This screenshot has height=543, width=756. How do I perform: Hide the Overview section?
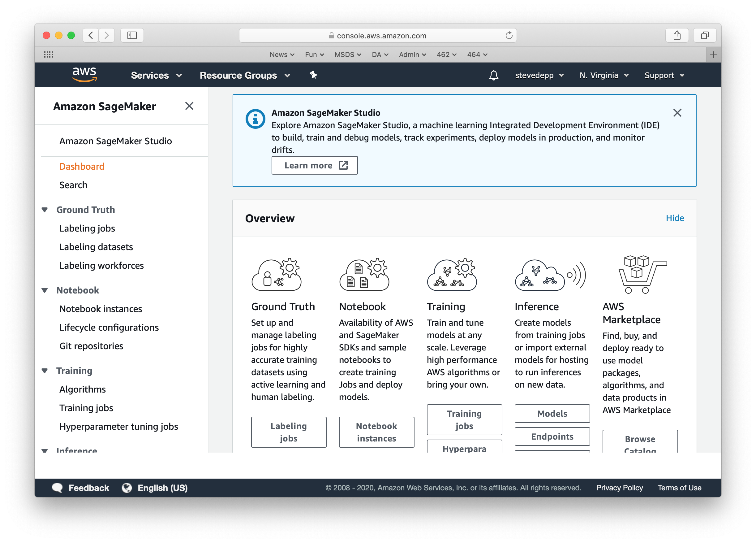click(675, 218)
